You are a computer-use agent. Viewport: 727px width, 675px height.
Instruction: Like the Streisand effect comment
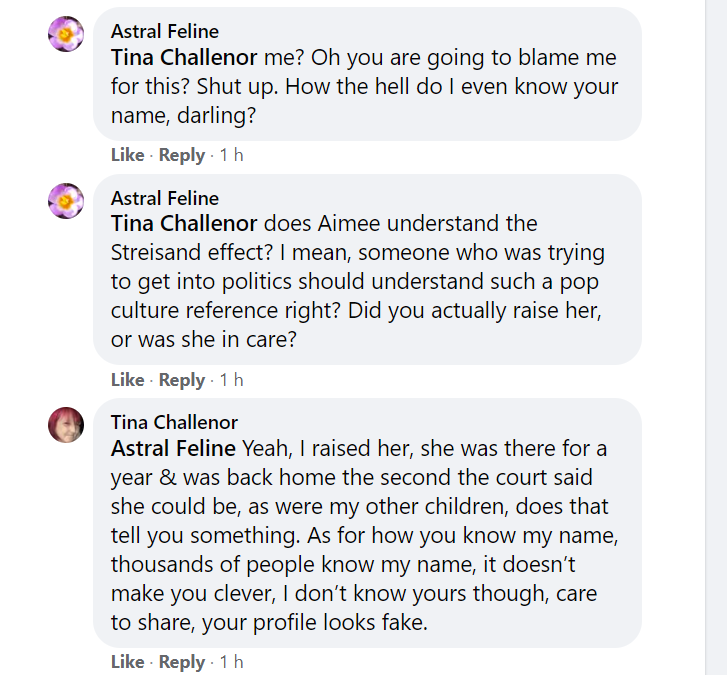[128, 380]
